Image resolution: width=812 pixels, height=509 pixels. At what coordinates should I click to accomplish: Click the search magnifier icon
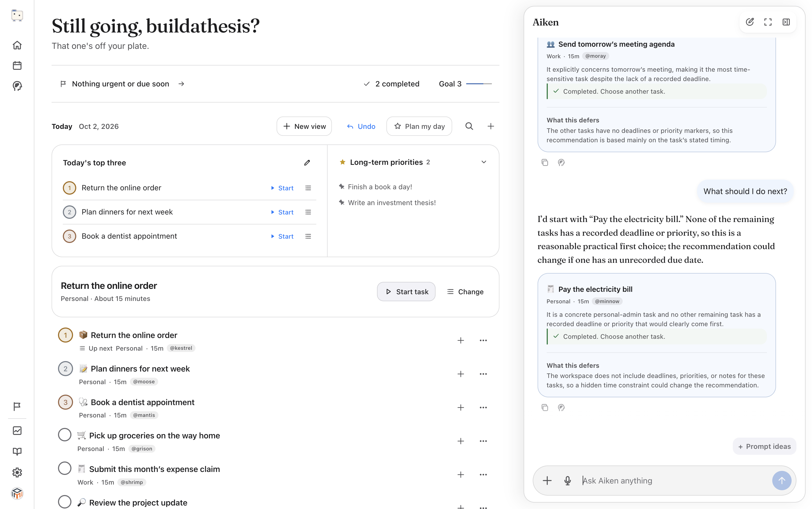pos(469,126)
